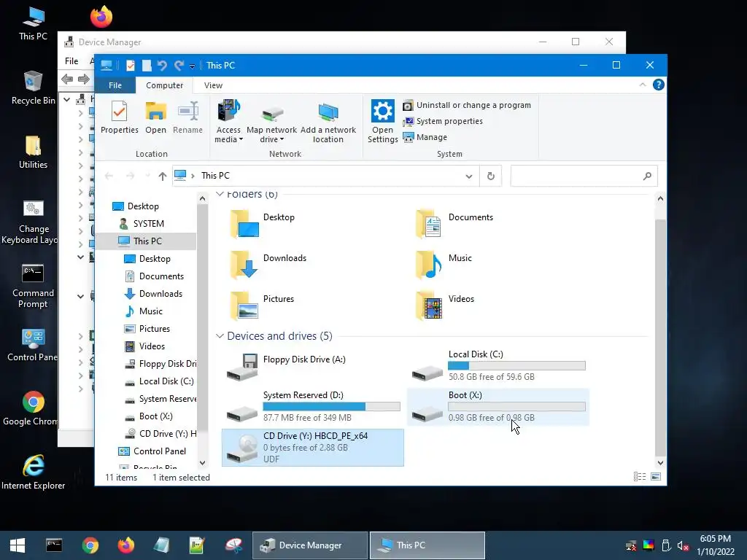Open the File menu in Device Manager
747x560 pixels.
[71, 61]
